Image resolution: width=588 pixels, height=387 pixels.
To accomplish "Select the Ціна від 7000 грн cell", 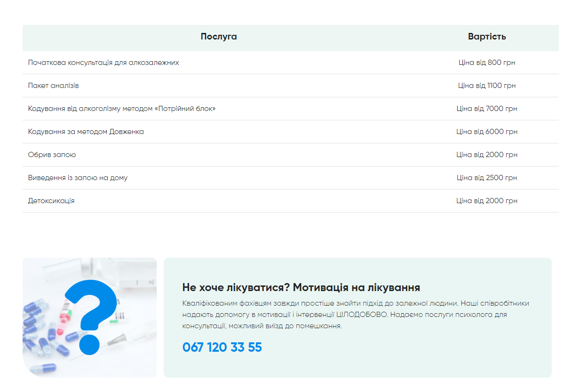I will coord(486,108).
